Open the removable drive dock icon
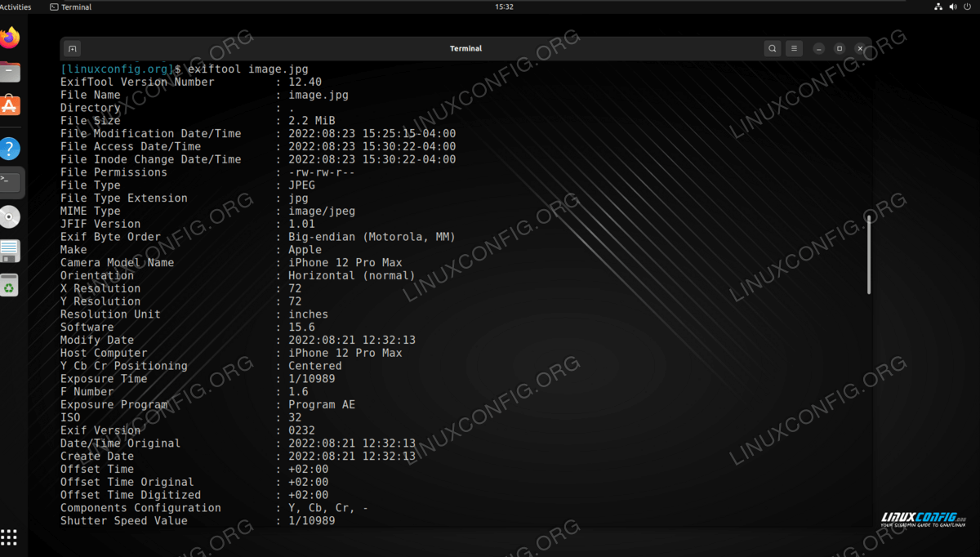Viewport: 980px width, 557px height. click(x=10, y=251)
